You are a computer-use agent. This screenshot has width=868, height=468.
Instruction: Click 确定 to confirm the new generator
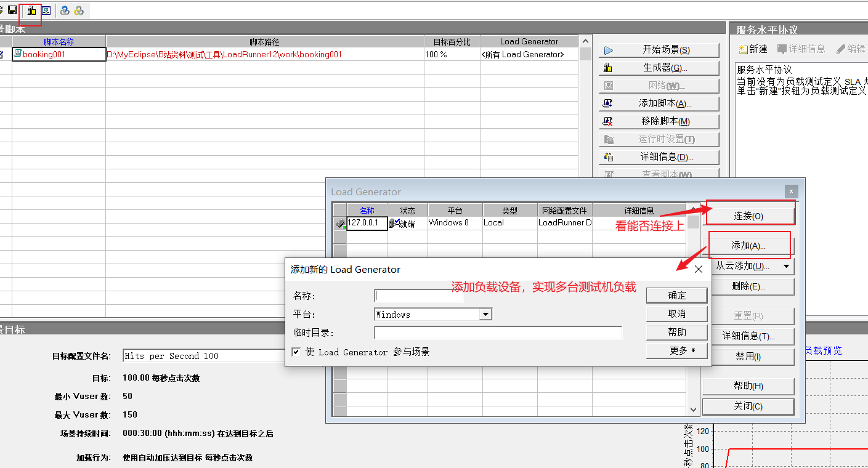click(676, 295)
